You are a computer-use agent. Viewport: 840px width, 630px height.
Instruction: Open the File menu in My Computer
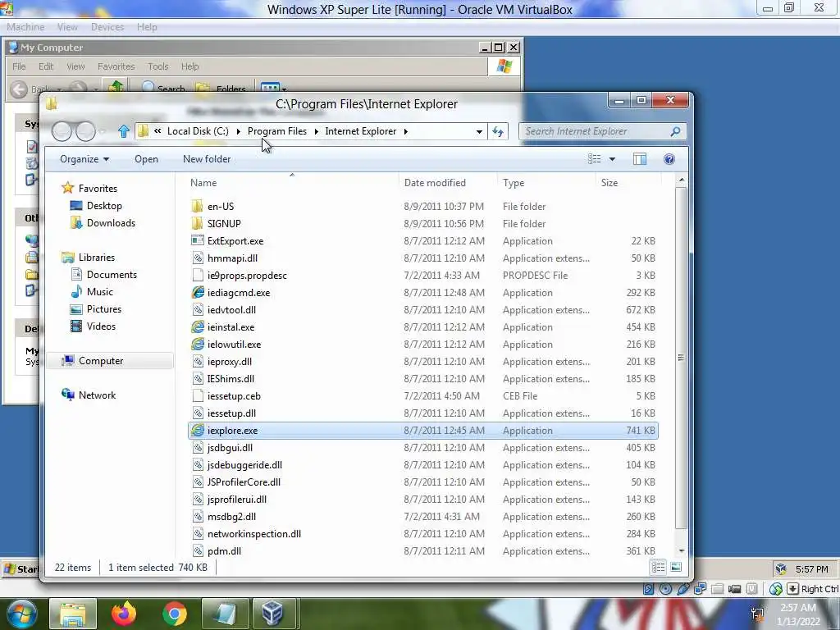[19, 66]
